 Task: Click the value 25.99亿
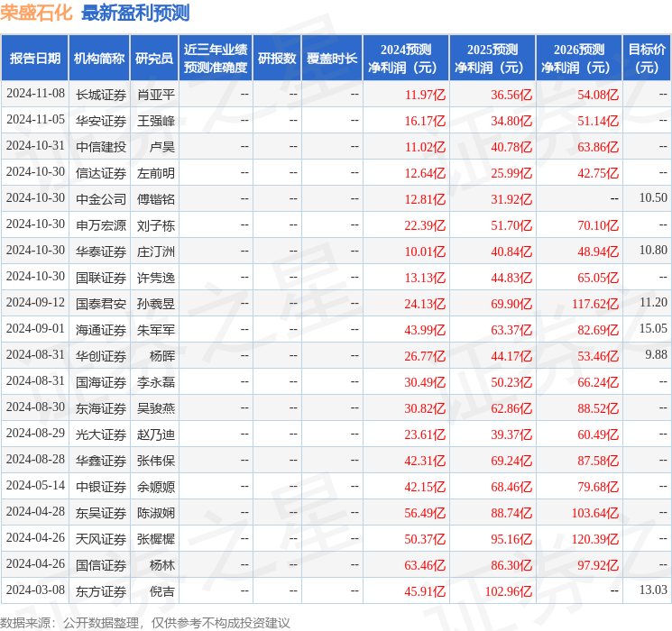click(511, 173)
